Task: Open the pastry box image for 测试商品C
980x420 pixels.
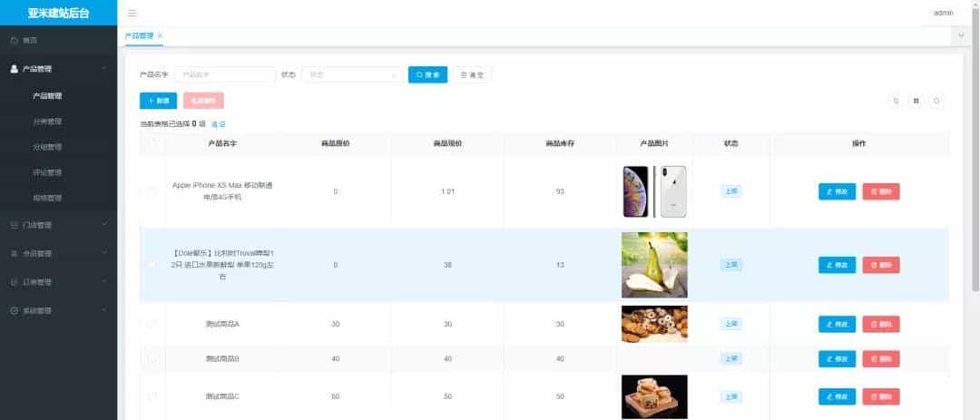Action: pos(654,397)
